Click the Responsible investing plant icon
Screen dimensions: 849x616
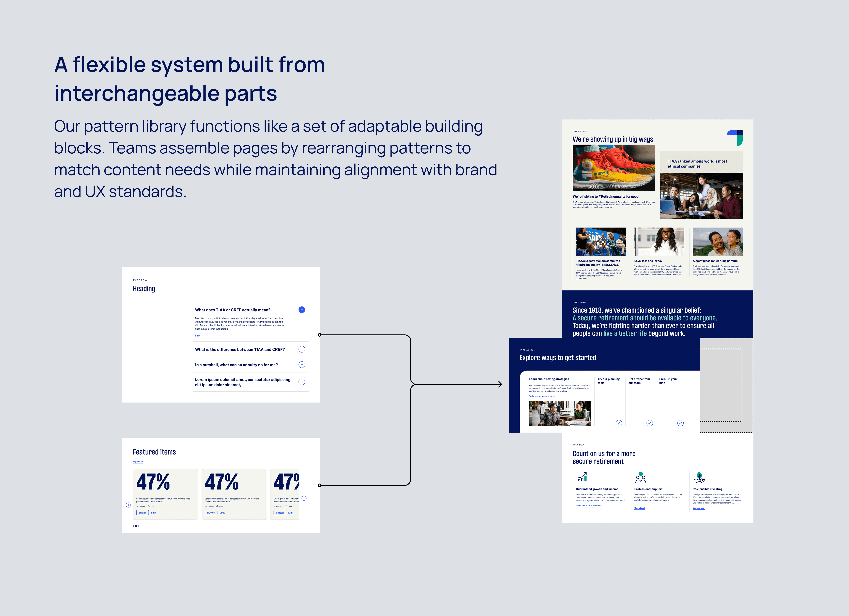click(x=699, y=477)
